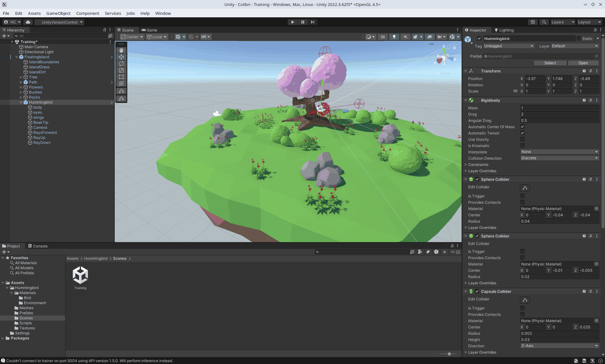Open the Layers dropdown in top toolbar

click(562, 22)
